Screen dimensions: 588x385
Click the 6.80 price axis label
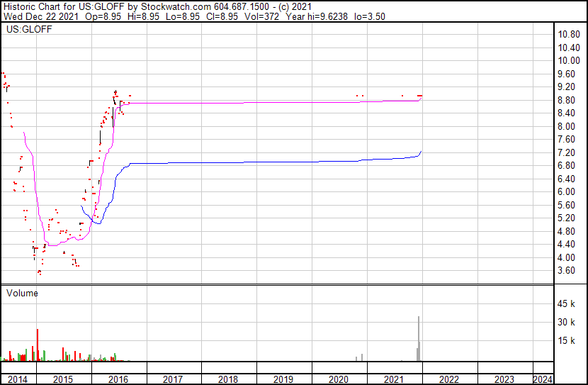[x=566, y=165]
